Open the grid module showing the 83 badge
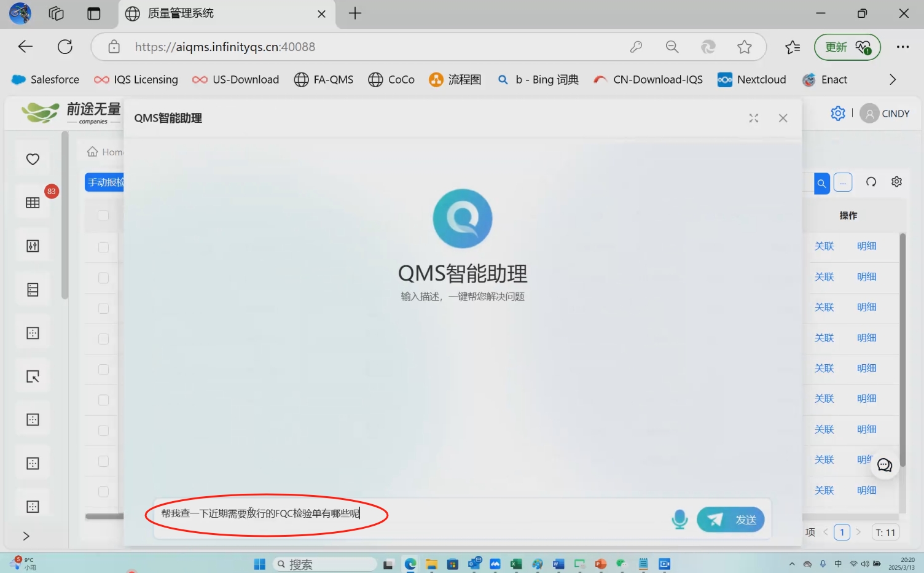The image size is (924, 573). point(32,201)
